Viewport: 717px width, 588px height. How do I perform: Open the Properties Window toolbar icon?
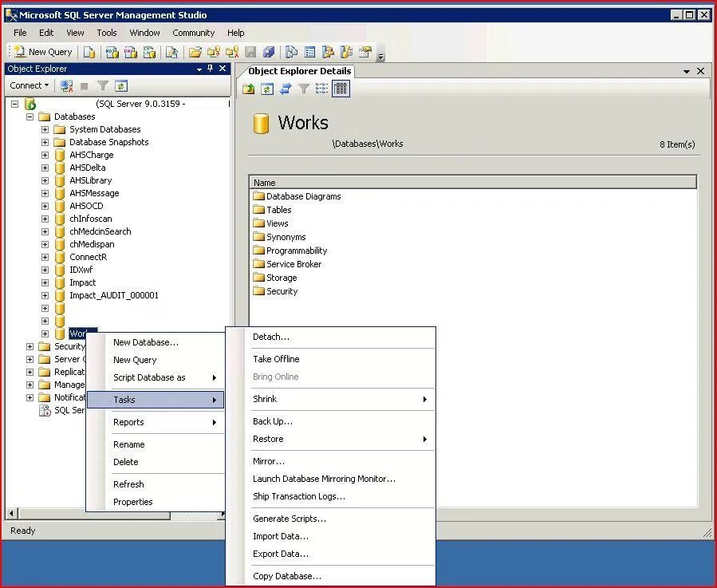[365, 52]
